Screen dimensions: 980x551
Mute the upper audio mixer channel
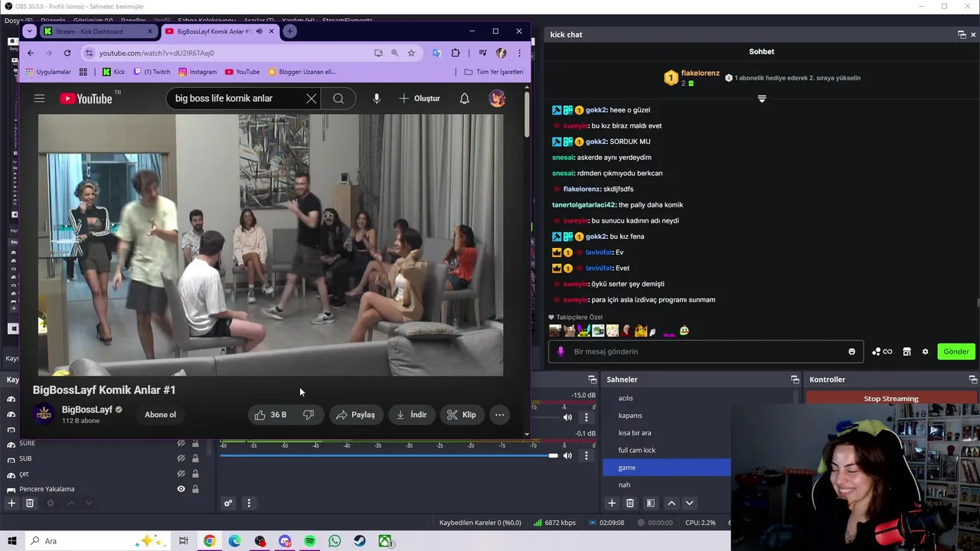(x=567, y=417)
